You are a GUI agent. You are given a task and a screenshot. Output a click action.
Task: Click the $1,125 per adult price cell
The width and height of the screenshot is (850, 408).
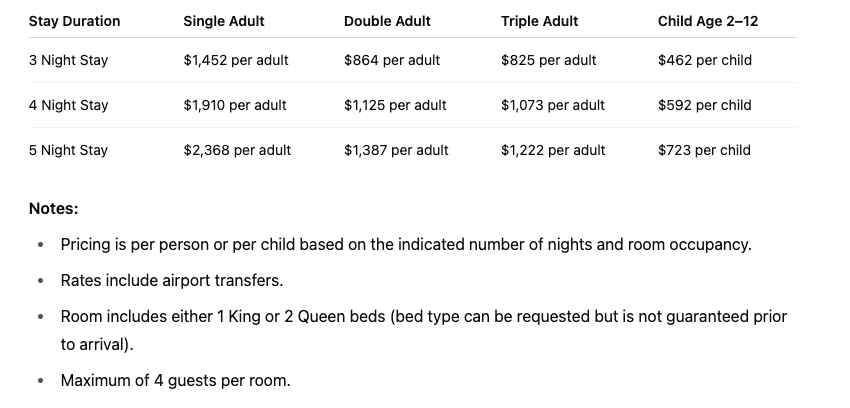(x=395, y=105)
